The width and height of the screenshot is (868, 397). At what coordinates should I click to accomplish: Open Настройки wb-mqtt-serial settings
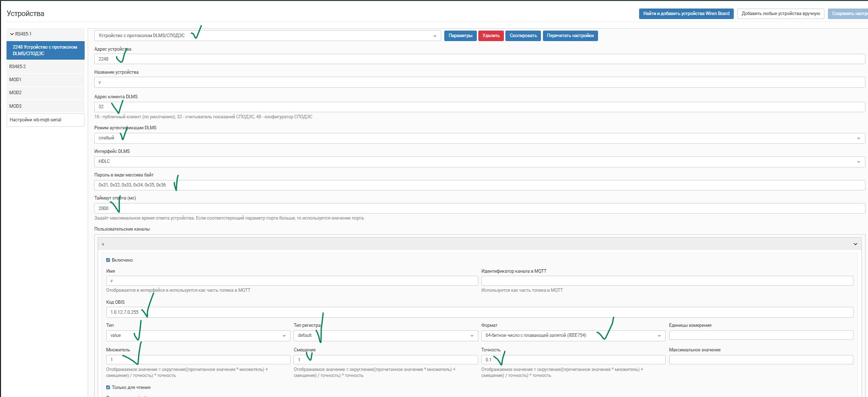46,120
